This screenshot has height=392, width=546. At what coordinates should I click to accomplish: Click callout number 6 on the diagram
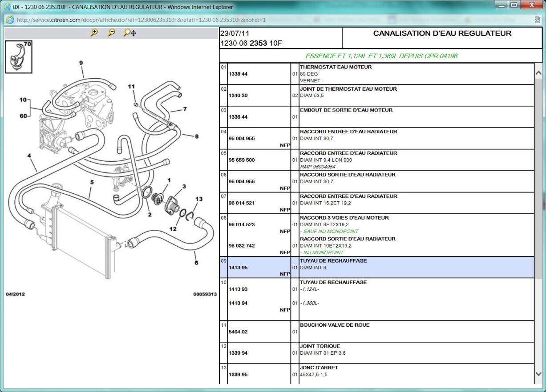[x=196, y=262]
